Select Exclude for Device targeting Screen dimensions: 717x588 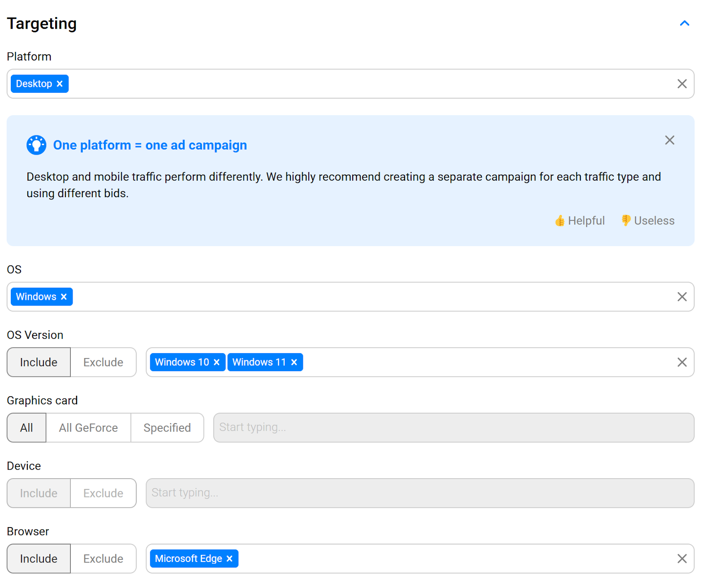(103, 493)
